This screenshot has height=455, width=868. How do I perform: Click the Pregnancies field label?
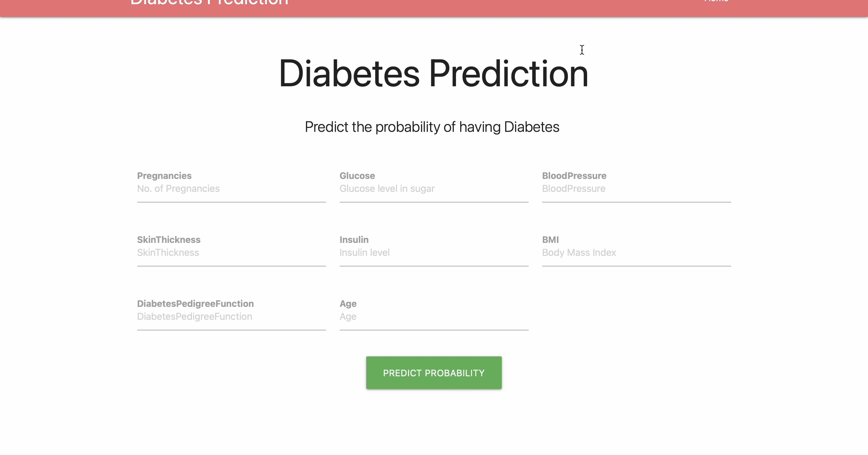point(164,176)
